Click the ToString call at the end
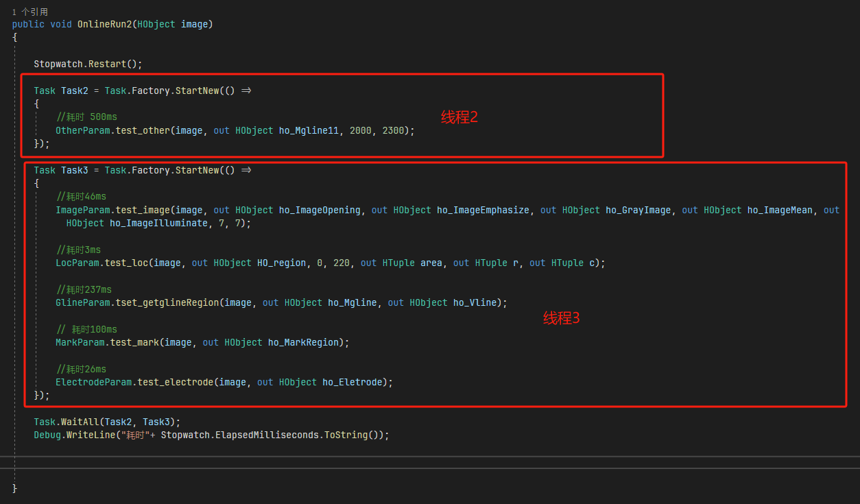 [x=346, y=435]
